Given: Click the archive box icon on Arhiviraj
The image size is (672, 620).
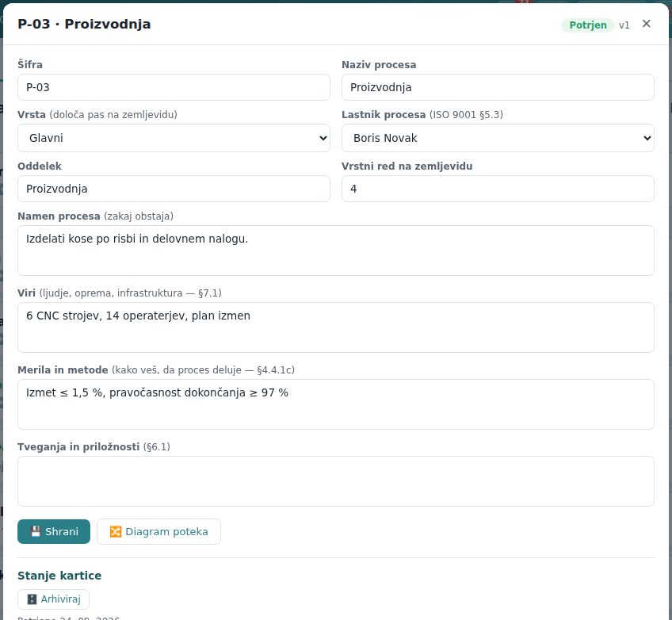Looking at the screenshot, I should point(32,599).
